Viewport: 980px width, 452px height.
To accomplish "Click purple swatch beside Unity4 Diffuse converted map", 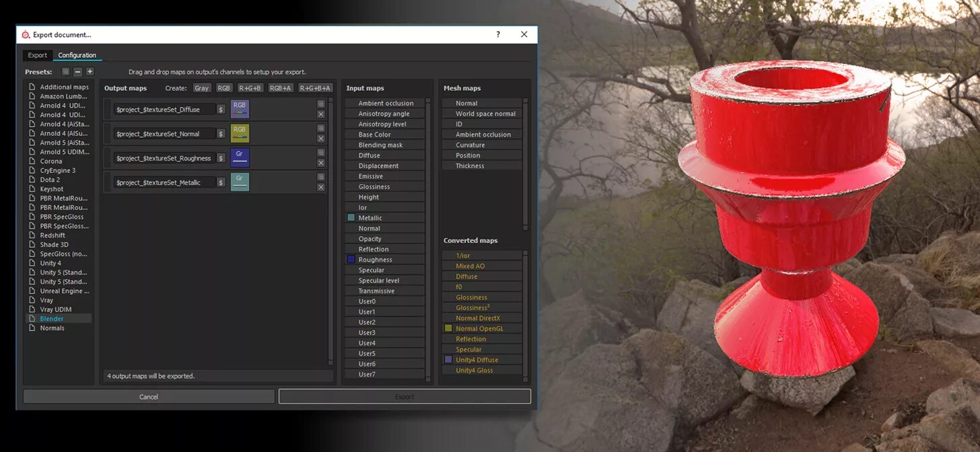I will tap(448, 360).
